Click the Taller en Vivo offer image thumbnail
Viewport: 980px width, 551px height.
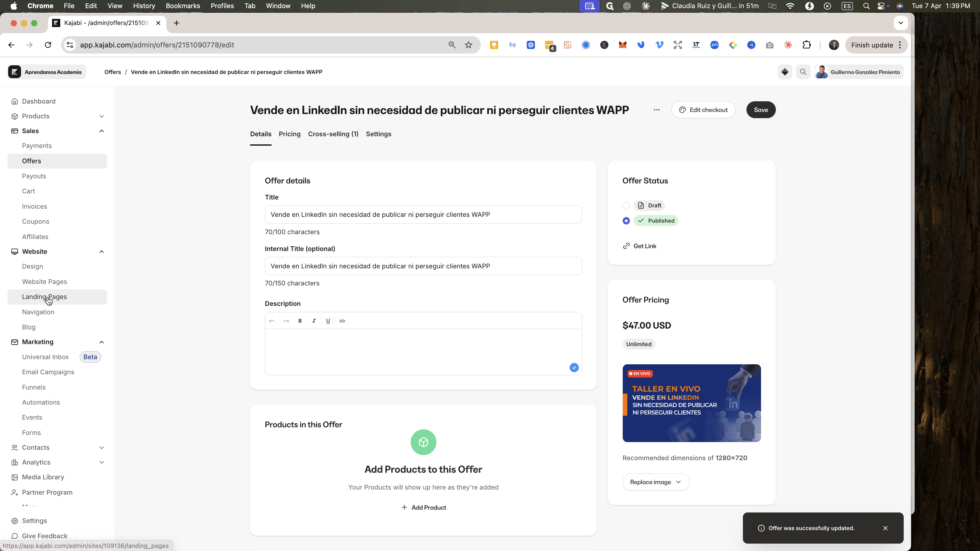(x=692, y=403)
